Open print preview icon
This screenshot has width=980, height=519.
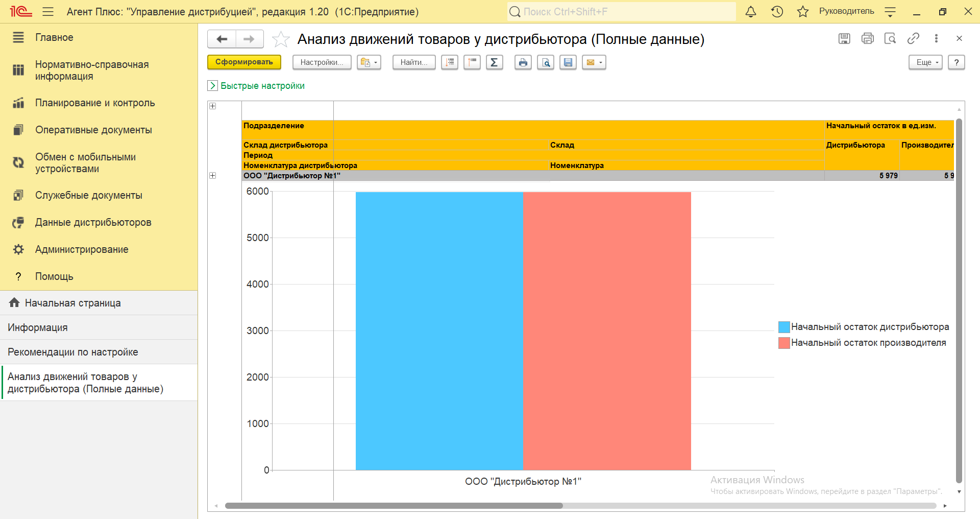click(546, 62)
